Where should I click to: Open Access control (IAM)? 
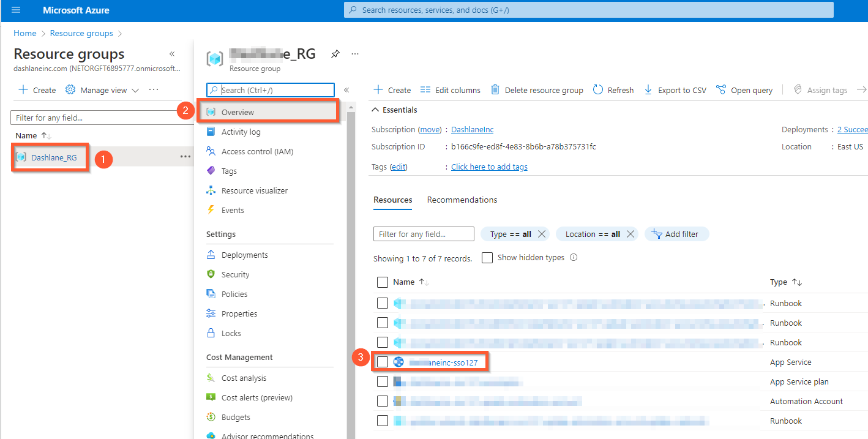pyautogui.click(x=257, y=151)
